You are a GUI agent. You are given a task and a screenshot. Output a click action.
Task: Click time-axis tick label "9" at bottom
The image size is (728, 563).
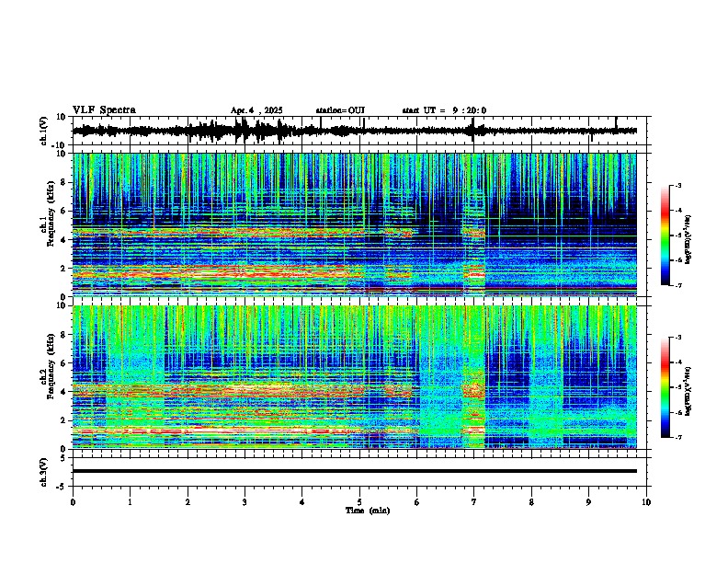click(588, 502)
